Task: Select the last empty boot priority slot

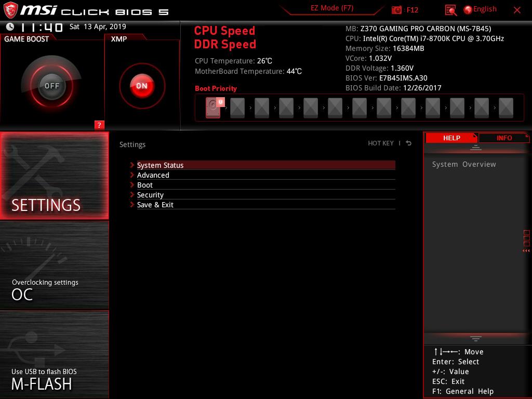Action: (506, 108)
